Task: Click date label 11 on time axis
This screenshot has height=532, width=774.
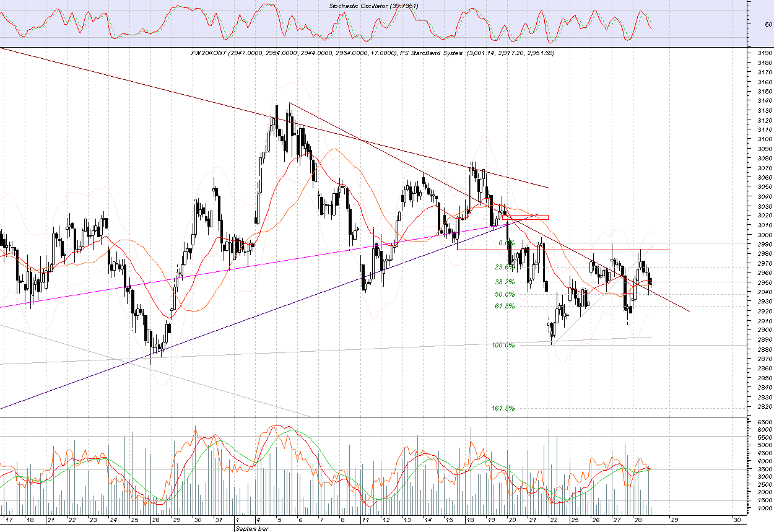Action: (x=365, y=520)
